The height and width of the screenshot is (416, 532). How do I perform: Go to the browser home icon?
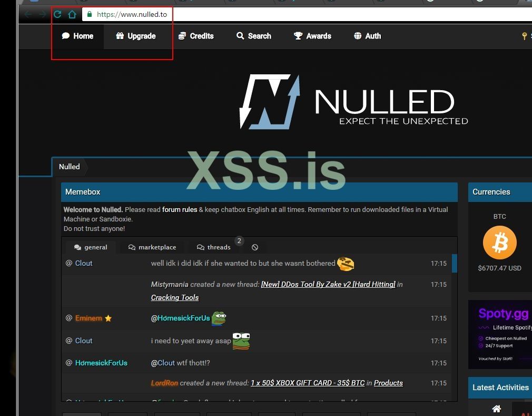coord(72,14)
